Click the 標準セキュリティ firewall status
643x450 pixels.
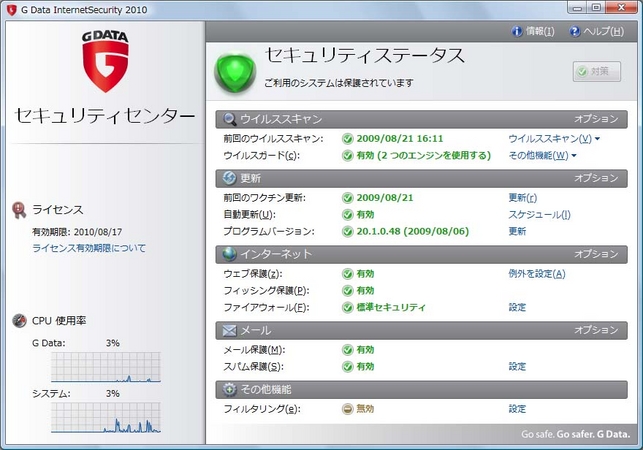tap(391, 307)
